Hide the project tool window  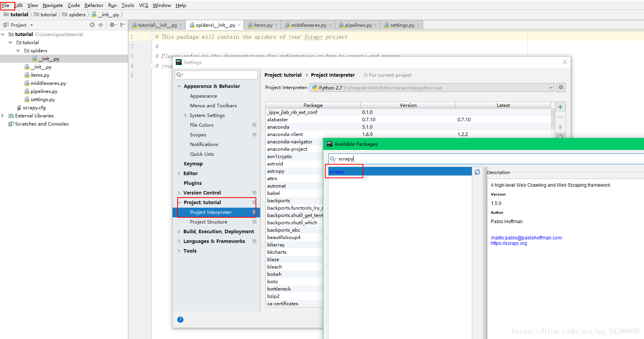click(x=123, y=25)
